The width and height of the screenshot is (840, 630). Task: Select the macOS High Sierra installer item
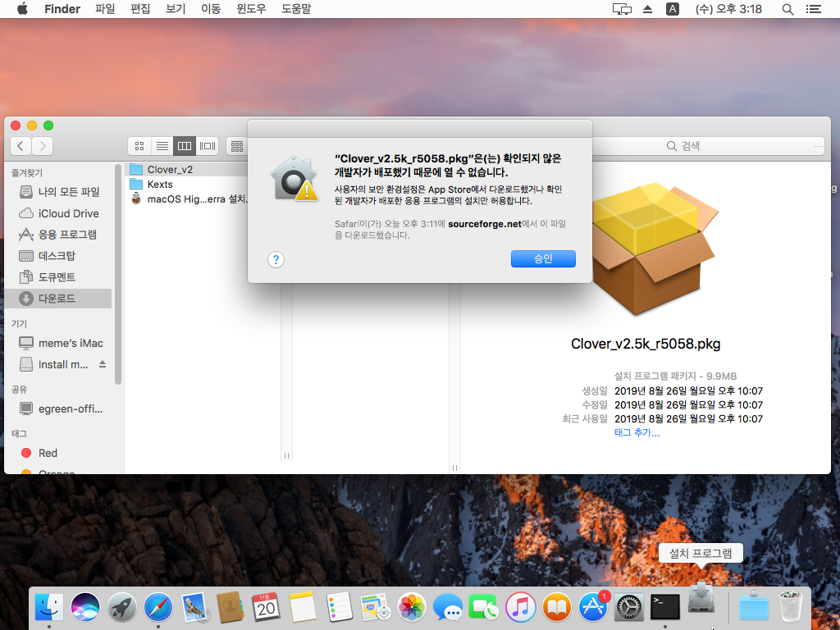tap(188, 199)
